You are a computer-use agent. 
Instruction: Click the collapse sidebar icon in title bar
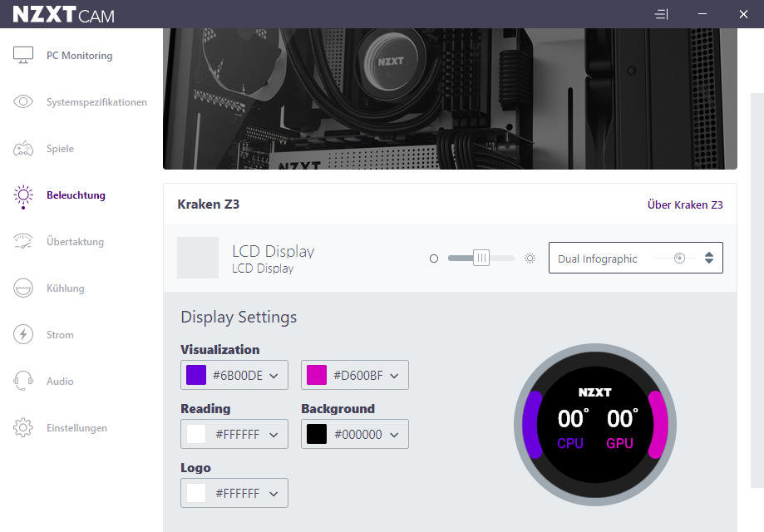click(662, 14)
